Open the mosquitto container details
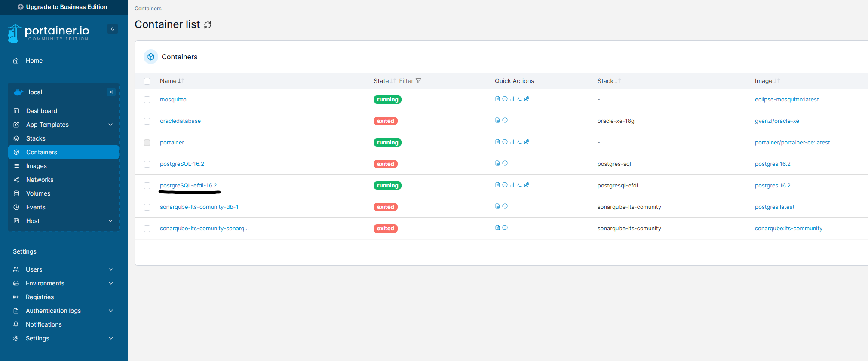The height and width of the screenshot is (361, 868). pos(173,99)
